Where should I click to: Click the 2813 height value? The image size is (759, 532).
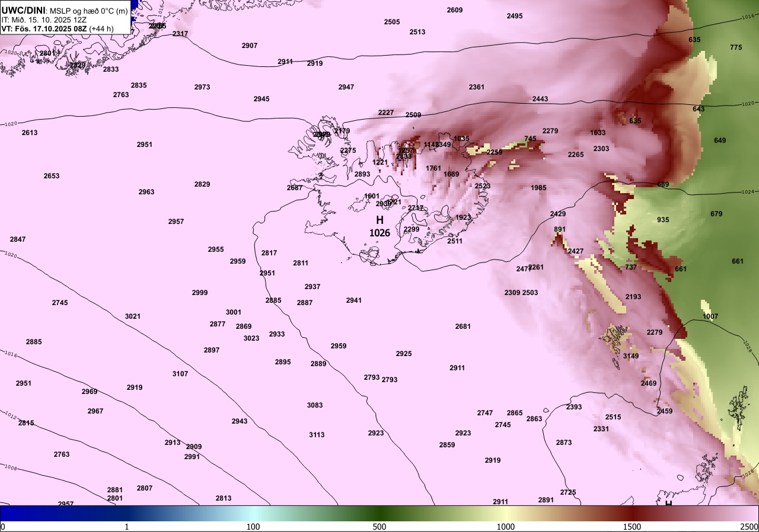click(x=224, y=498)
